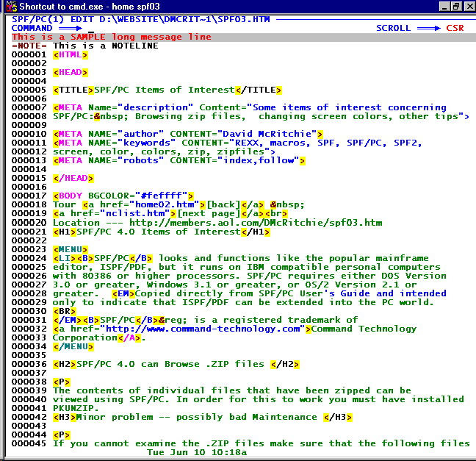
Task: Click the word 'description' on line 000007
Action: 156,107
